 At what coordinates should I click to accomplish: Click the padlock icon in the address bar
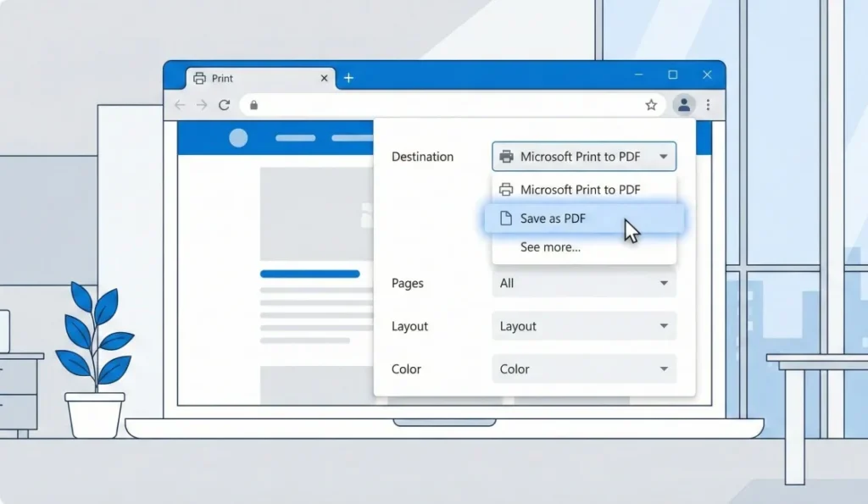click(x=254, y=105)
